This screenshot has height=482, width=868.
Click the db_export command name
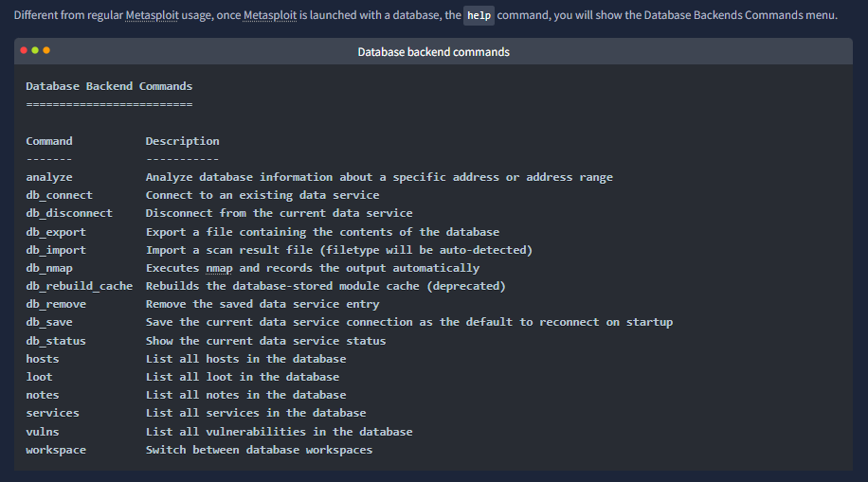pos(56,232)
